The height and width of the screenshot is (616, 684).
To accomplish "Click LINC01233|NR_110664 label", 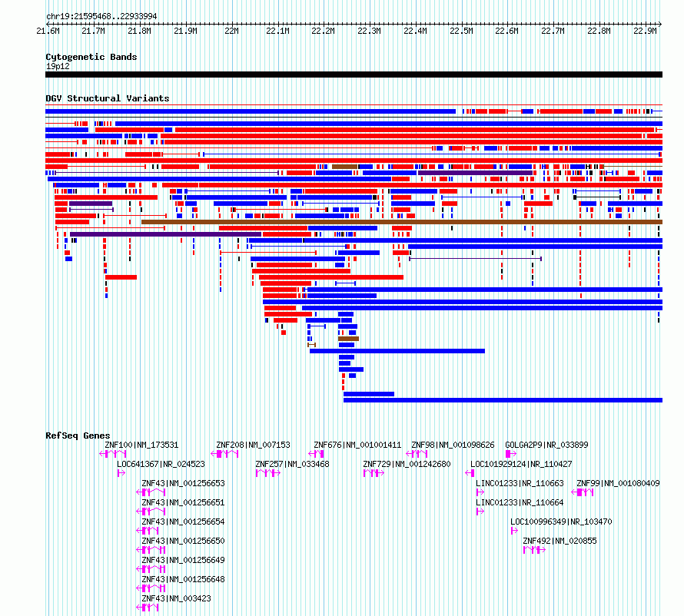I will [520, 502].
